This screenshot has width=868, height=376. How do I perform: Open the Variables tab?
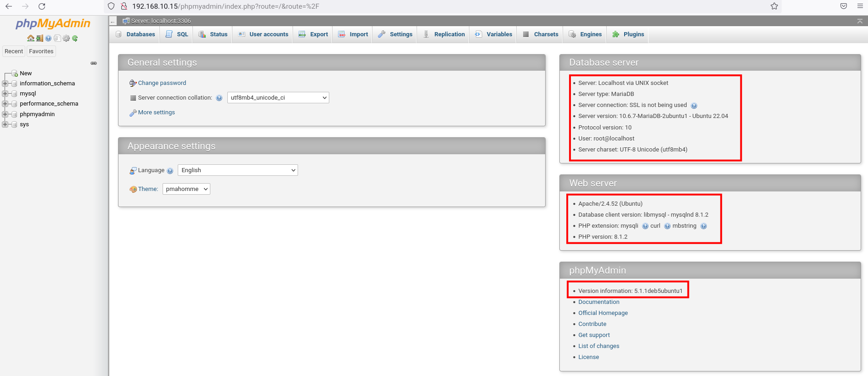[493, 34]
